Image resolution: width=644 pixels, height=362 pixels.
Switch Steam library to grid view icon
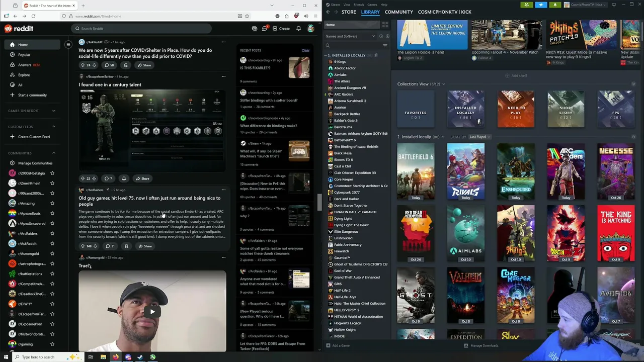385,25
